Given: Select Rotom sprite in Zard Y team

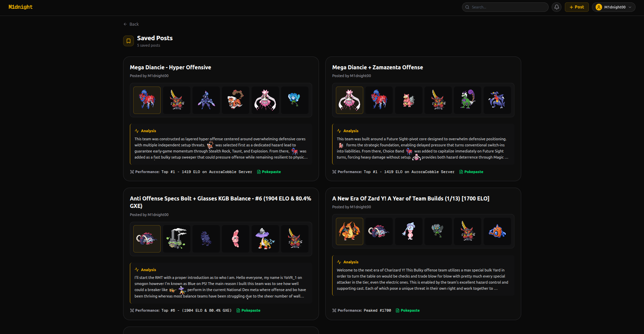Looking at the screenshot, I should [x=497, y=231].
